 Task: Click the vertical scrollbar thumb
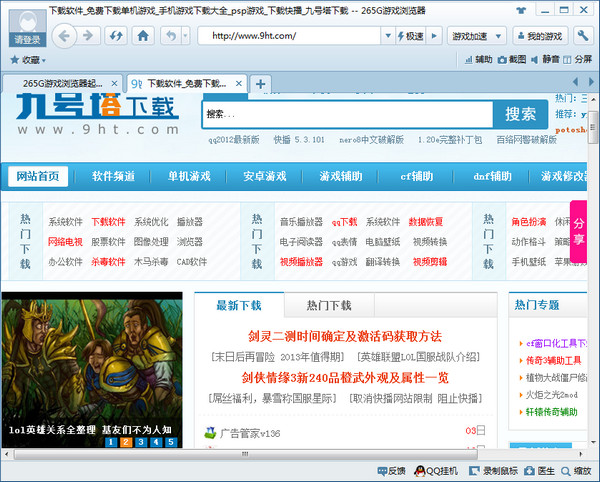pyautogui.click(x=593, y=129)
